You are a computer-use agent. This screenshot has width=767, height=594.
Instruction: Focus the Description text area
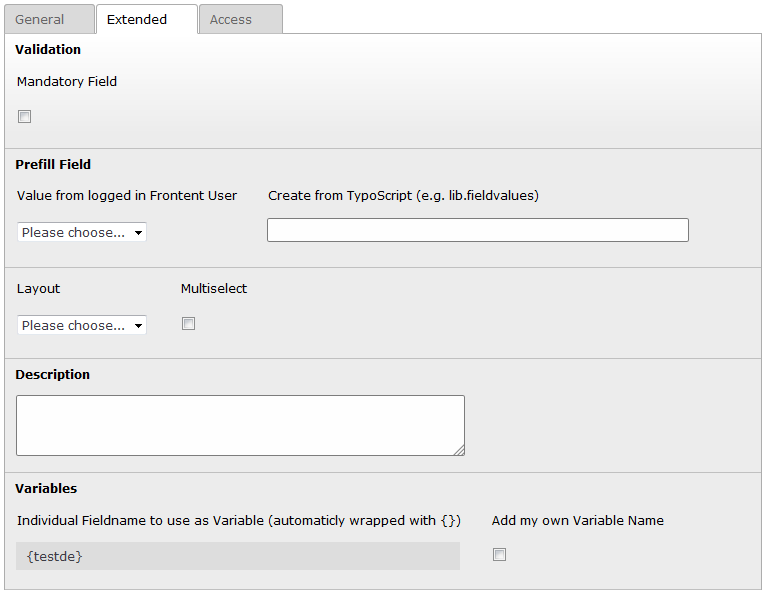pyautogui.click(x=240, y=425)
